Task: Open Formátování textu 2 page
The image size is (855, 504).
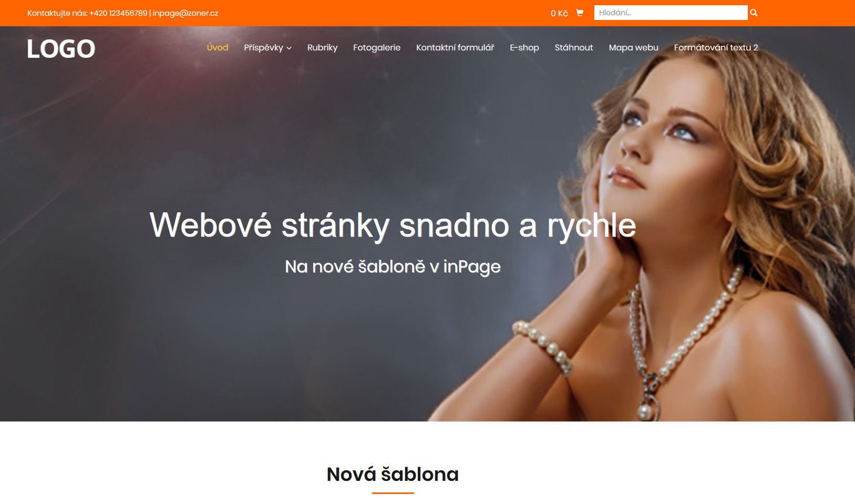Action: pyautogui.click(x=716, y=47)
